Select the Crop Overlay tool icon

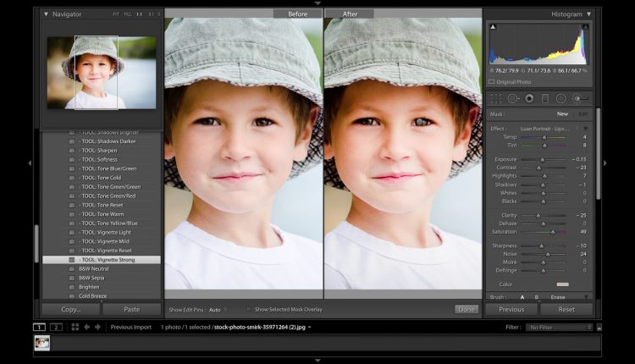coord(495,98)
